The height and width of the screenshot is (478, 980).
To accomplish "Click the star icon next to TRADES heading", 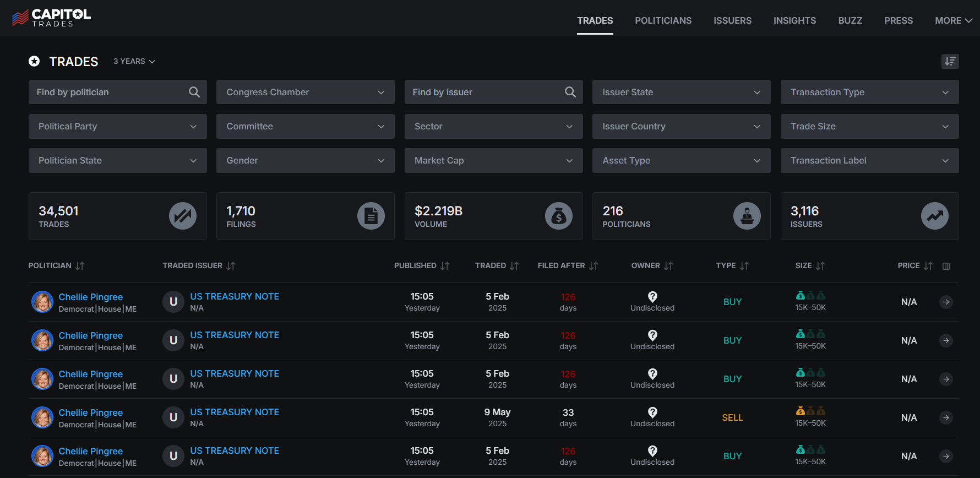I will pyautogui.click(x=34, y=61).
